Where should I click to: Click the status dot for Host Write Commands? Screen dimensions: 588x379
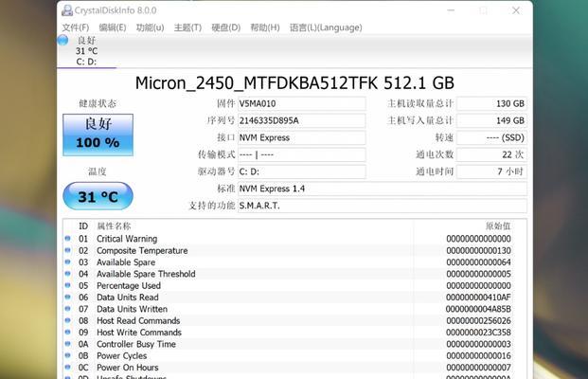(67, 332)
